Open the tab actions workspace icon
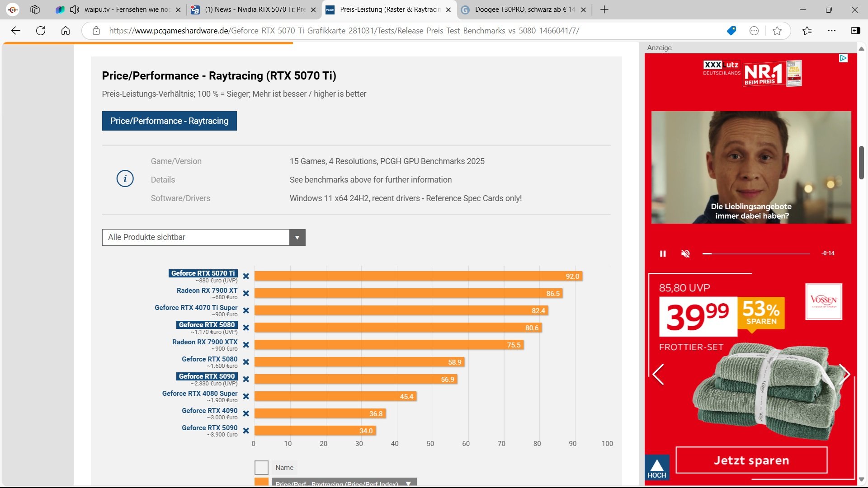The height and width of the screenshot is (488, 868). coord(35,9)
